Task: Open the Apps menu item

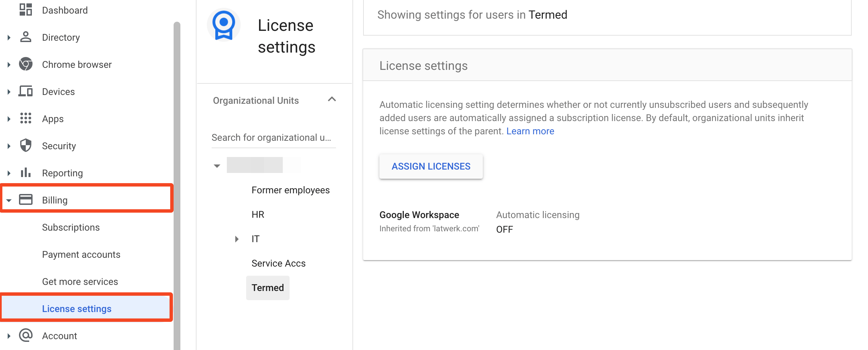Action: 53,119
